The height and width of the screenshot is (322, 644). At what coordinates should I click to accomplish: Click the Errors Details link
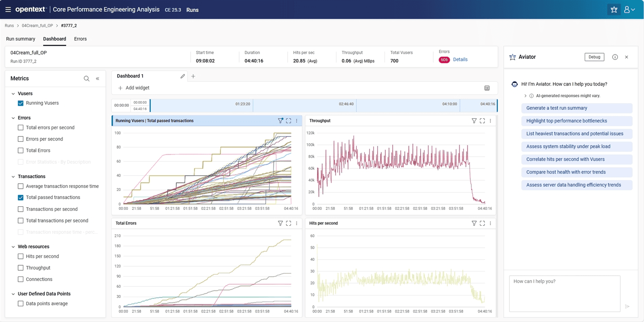(x=460, y=59)
